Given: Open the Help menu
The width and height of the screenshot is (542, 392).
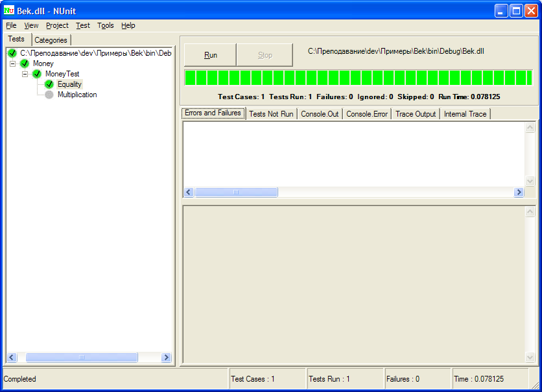Looking at the screenshot, I should [x=128, y=25].
